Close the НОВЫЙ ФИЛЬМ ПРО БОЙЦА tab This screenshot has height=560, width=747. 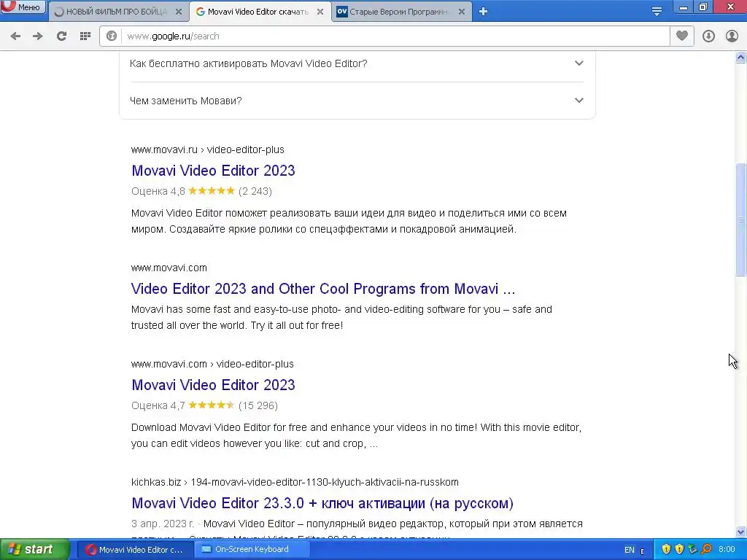179,12
